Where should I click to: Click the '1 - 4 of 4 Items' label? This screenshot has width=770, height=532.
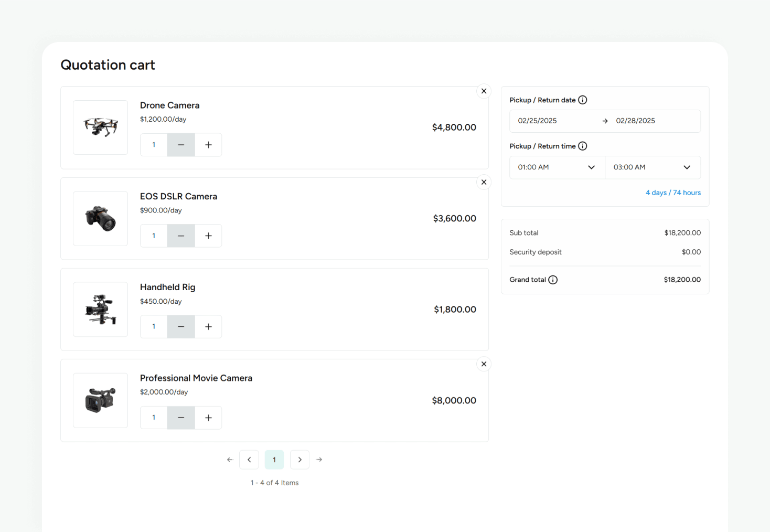tap(274, 483)
